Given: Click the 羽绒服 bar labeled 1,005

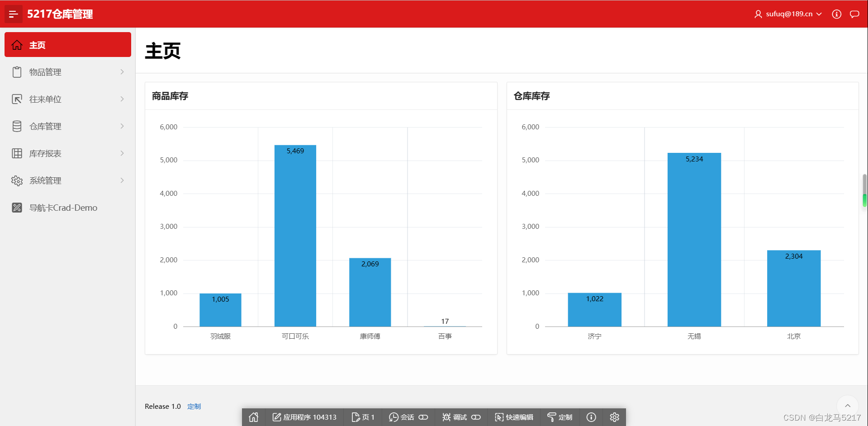Looking at the screenshot, I should coord(220,310).
